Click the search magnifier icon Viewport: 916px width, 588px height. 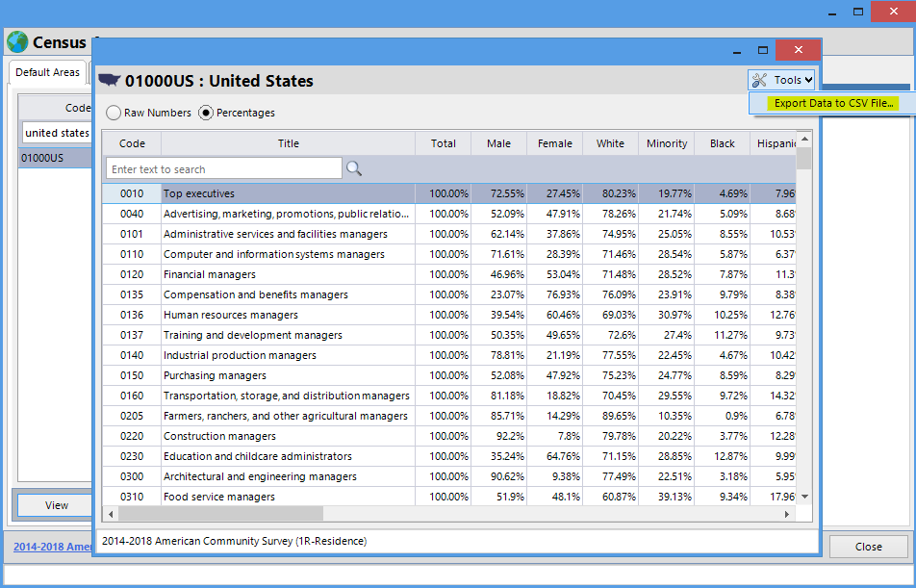[x=354, y=169]
